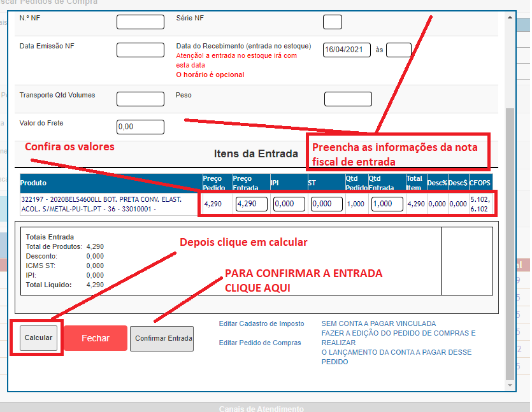This screenshot has width=532, height=412.
Task: Click the Preço Pedido cell value 4,290
Action: 213,204
